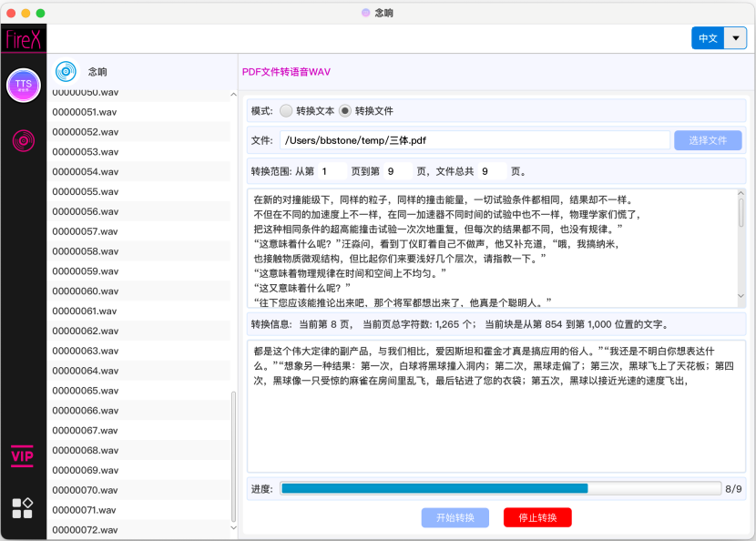Image resolution: width=756 pixels, height=541 pixels.
Task: Click the 中文 language button
Action: tap(709, 38)
